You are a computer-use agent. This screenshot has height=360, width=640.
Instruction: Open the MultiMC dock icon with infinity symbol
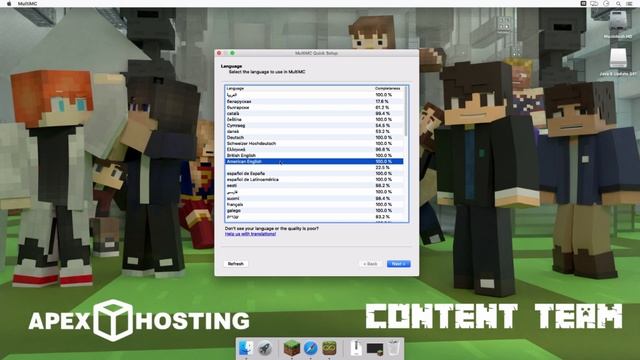click(329, 348)
